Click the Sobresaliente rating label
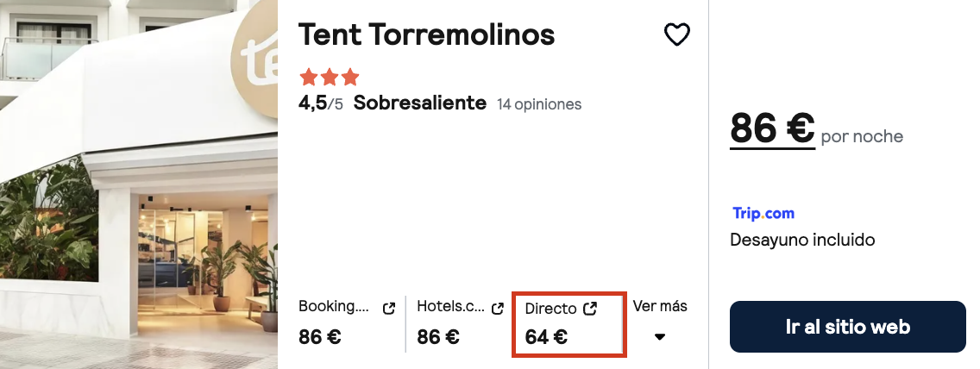 (420, 103)
